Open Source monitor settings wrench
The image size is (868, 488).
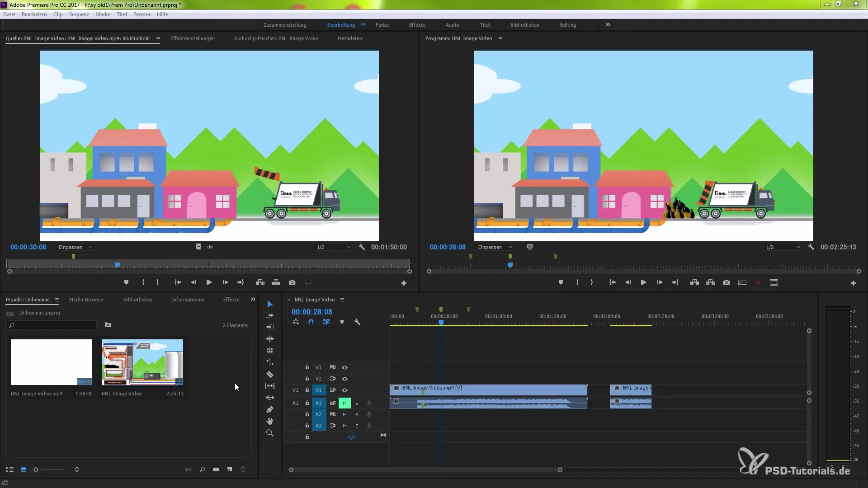click(x=362, y=247)
